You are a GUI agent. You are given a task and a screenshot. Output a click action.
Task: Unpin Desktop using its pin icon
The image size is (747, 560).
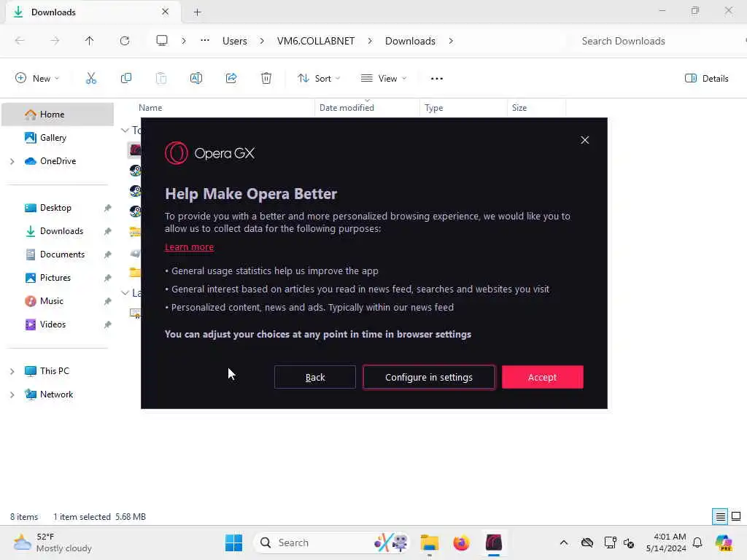(x=108, y=208)
